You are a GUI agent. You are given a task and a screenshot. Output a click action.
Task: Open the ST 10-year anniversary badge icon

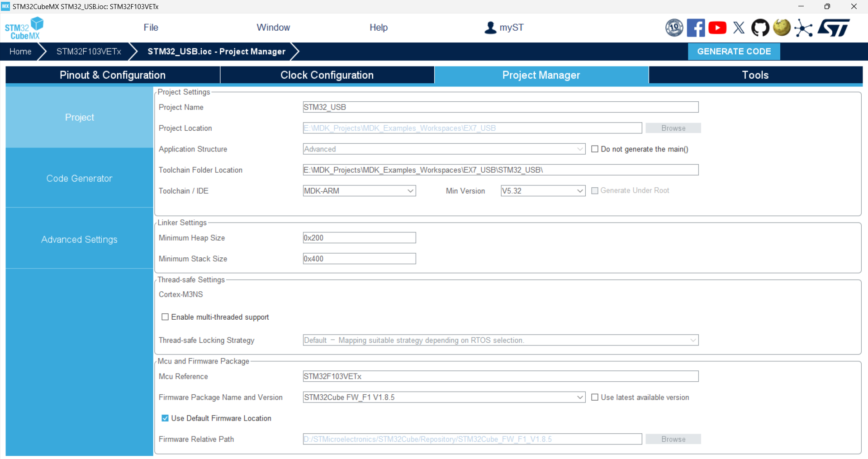tap(674, 28)
